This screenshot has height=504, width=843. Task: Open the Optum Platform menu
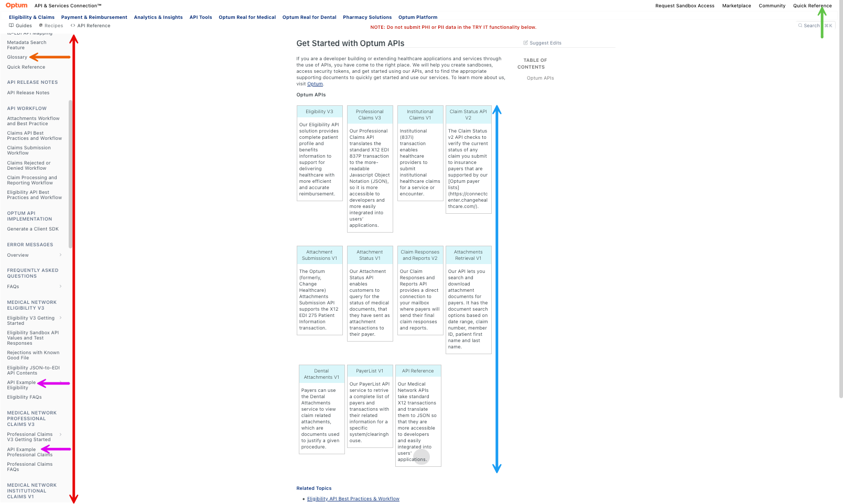tap(418, 17)
